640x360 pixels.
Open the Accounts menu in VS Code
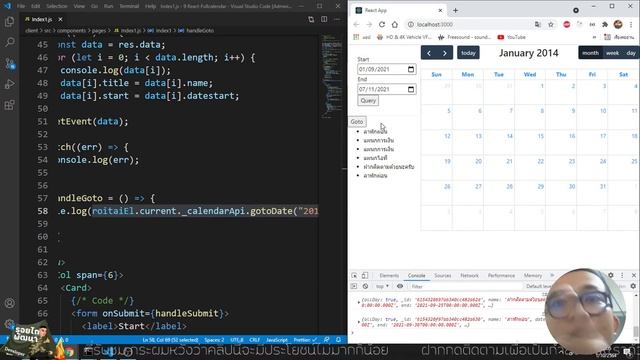[x=9, y=303]
